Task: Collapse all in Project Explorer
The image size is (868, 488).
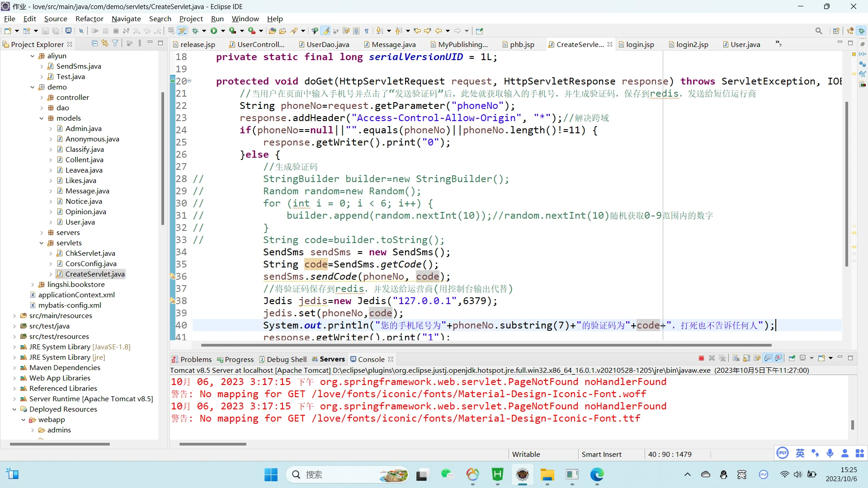Action: click(94, 43)
